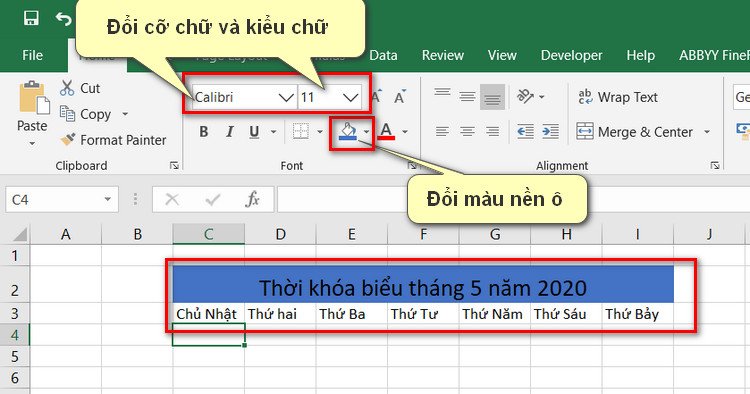Toggle Bold formatting
The height and width of the screenshot is (394, 750).
point(204,131)
